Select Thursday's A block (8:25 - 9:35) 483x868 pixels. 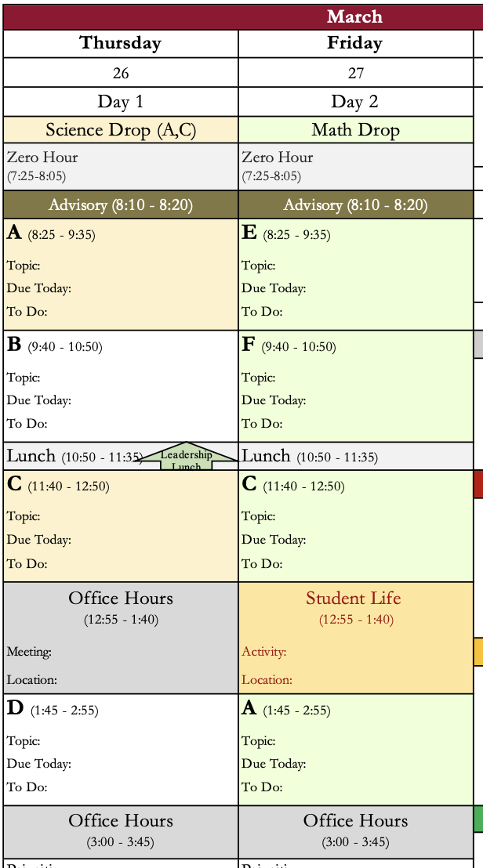[x=121, y=274]
